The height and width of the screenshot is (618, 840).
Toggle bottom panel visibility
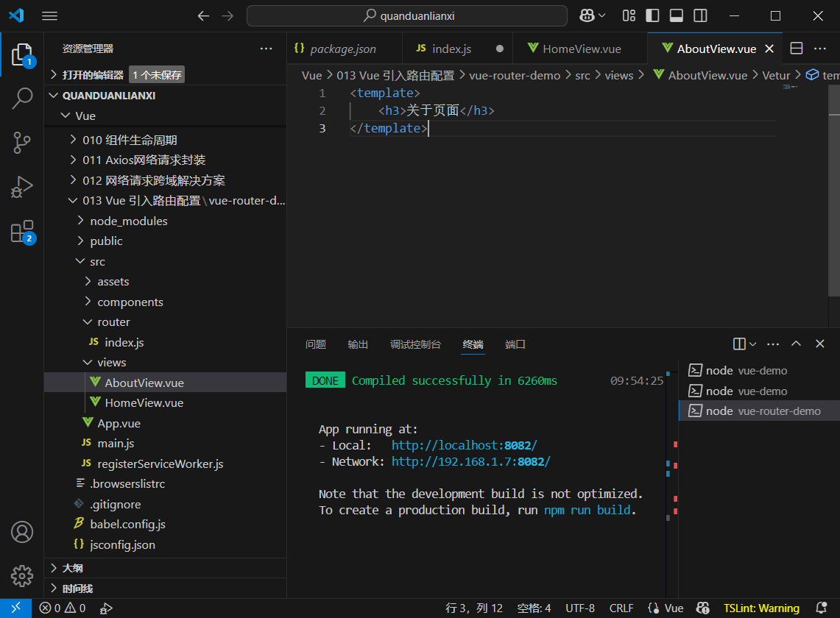(x=676, y=15)
